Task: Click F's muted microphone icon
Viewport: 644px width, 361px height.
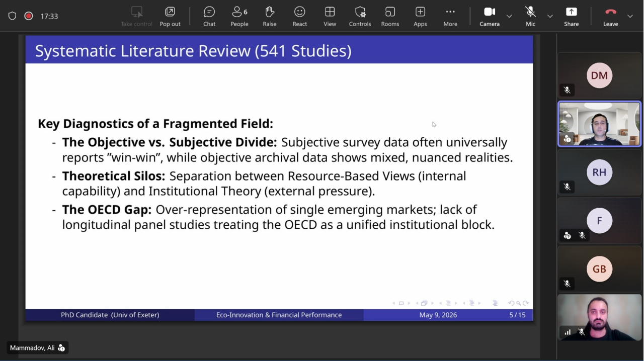Action: 582,235
